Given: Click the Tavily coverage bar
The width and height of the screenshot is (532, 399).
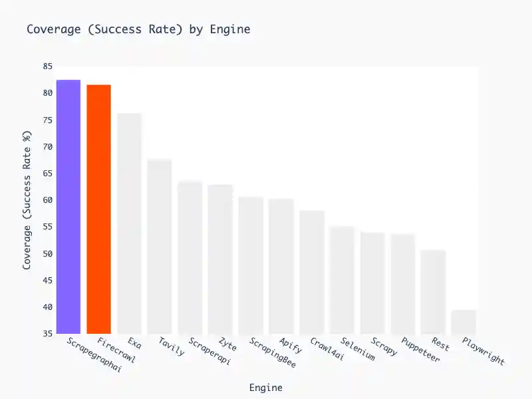Looking at the screenshot, I should pos(160,246).
